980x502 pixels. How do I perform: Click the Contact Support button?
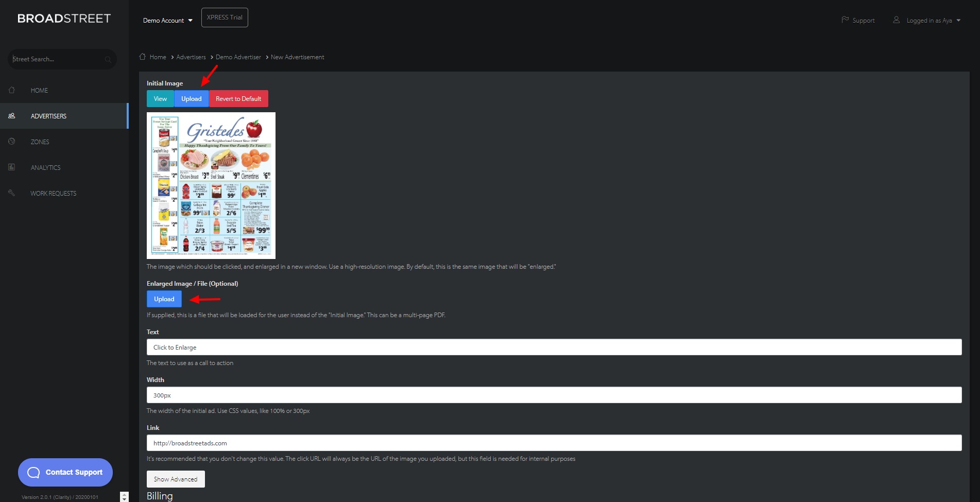[65, 472]
